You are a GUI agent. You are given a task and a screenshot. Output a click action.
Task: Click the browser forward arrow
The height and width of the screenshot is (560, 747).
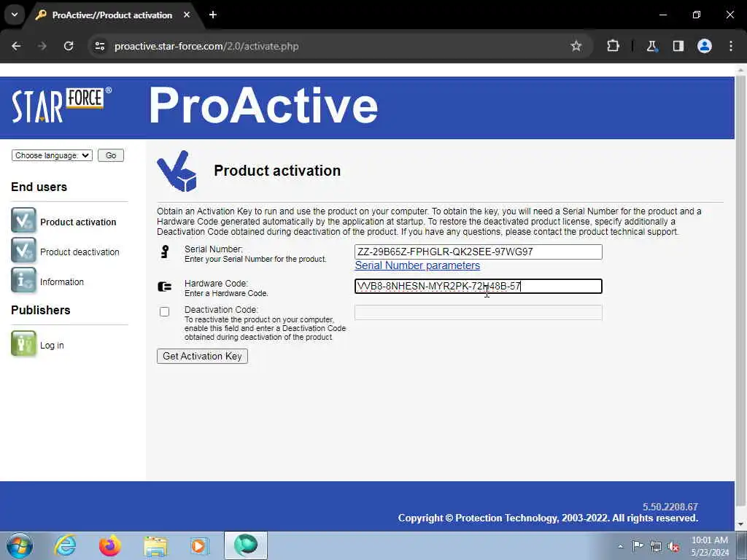coord(42,46)
